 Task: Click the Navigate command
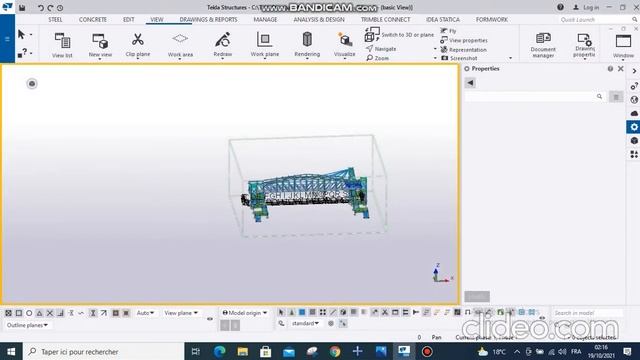tap(381, 49)
